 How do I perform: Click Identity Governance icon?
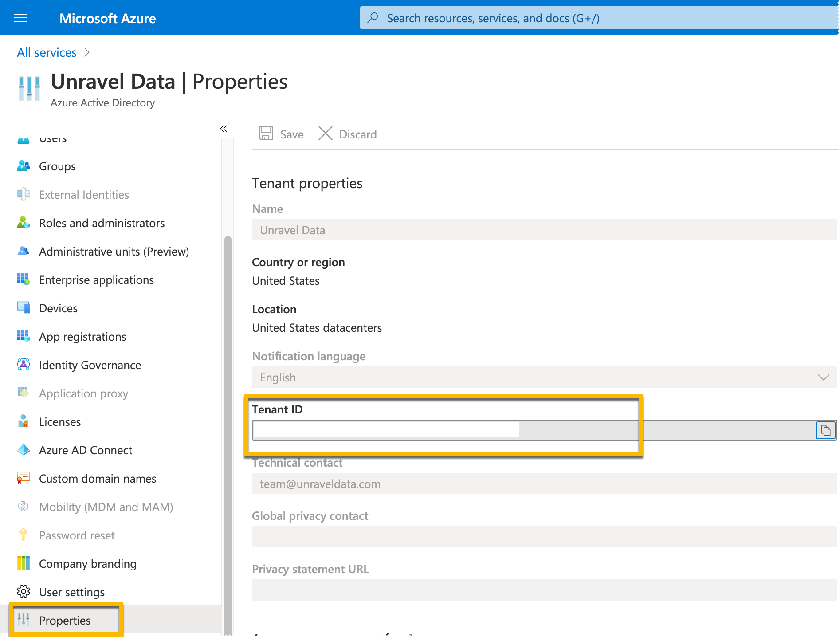coord(24,365)
